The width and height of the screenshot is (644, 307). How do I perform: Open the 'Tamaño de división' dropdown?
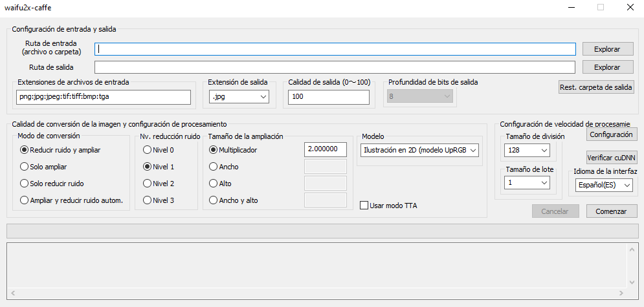pyautogui.click(x=527, y=151)
